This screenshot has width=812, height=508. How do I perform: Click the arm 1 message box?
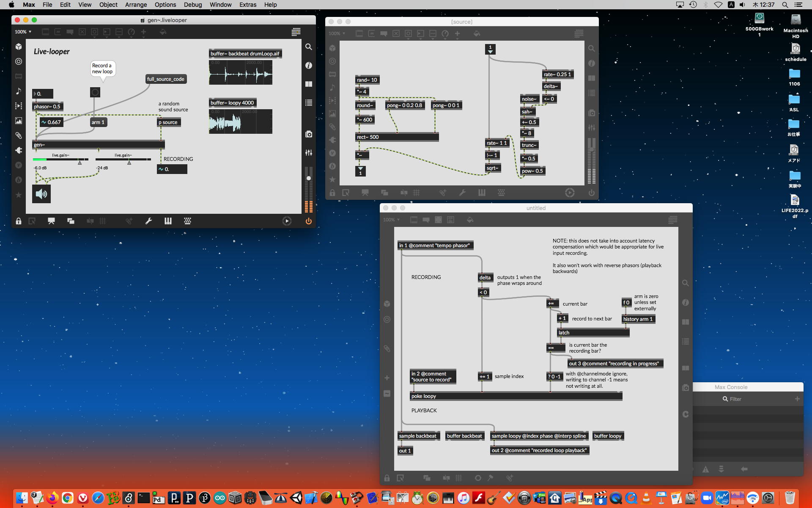[x=98, y=122]
